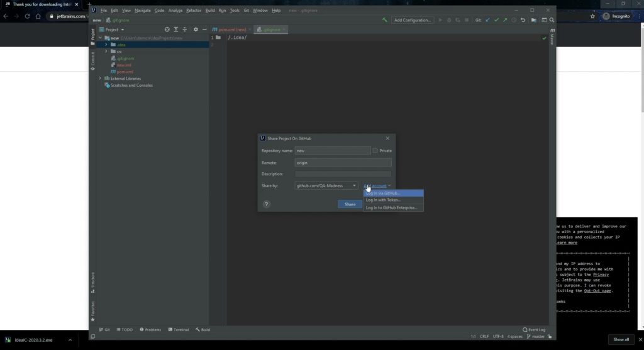Click the Add account link

point(375,186)
